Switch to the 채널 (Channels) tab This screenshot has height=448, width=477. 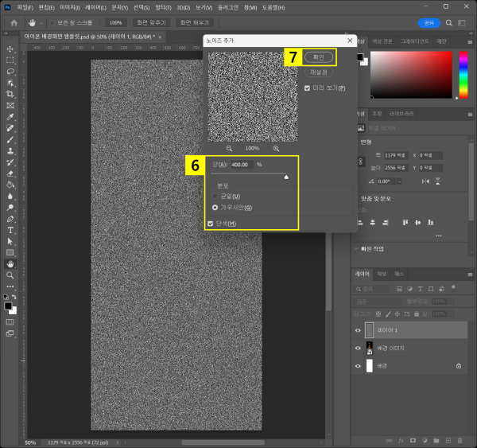coord(382,274)
